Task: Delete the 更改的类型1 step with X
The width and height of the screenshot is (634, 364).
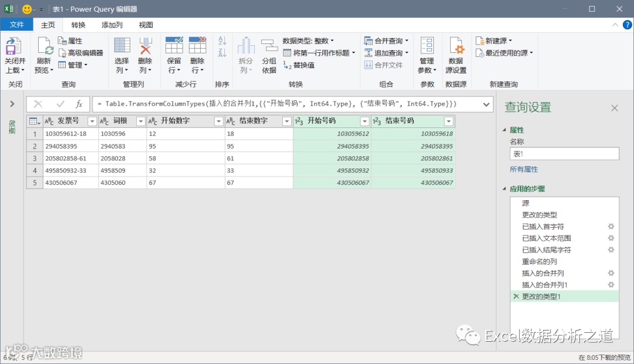Action: (516, 296)
